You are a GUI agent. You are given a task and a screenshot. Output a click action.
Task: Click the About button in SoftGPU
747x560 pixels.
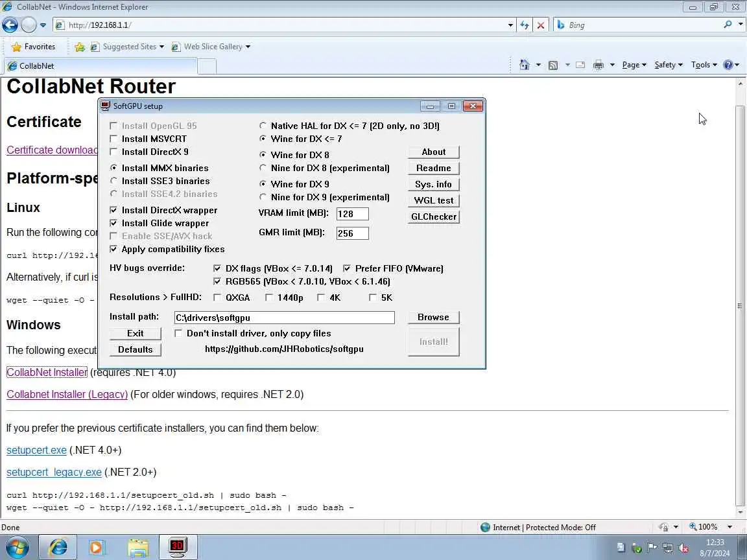(434, 152)
